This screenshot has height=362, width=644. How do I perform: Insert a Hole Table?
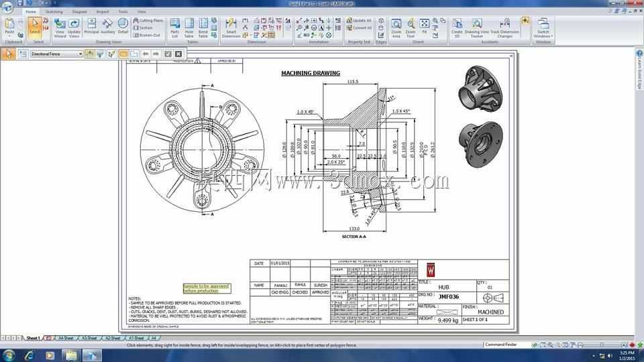(189, 28)
